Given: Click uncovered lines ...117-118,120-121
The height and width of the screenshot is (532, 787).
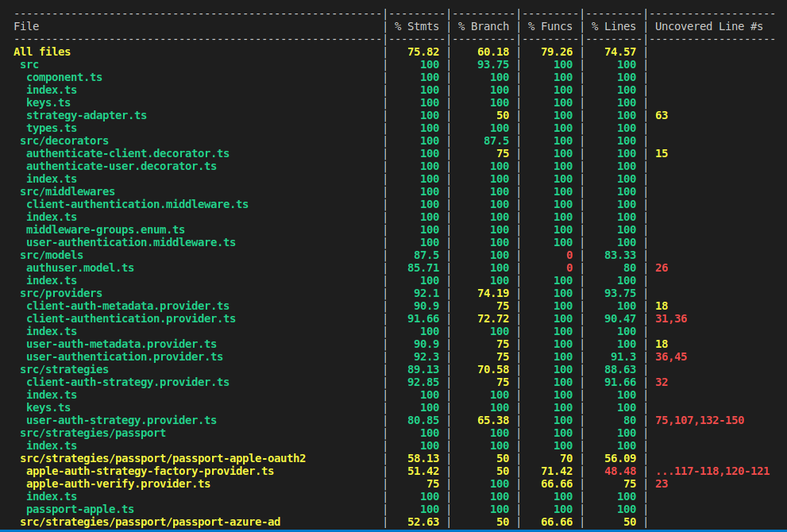Looking at the screenshot, I should coord(712,472).
